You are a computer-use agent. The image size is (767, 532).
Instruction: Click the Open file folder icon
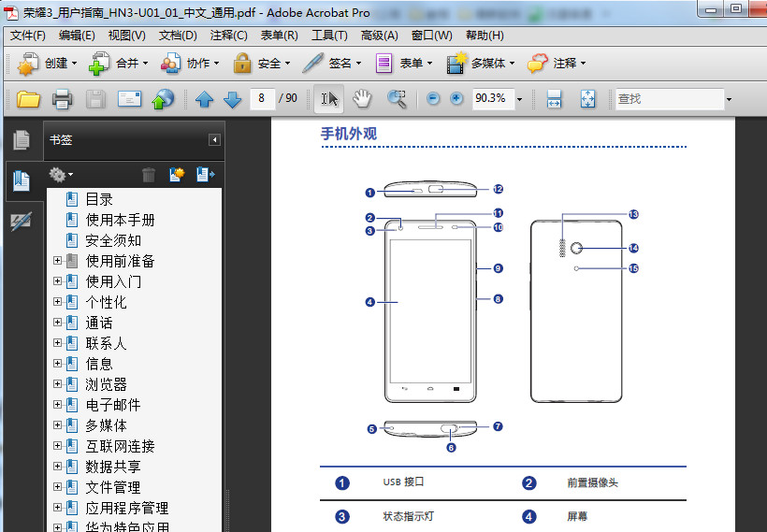pyautogui.click(x=28, y=99)
